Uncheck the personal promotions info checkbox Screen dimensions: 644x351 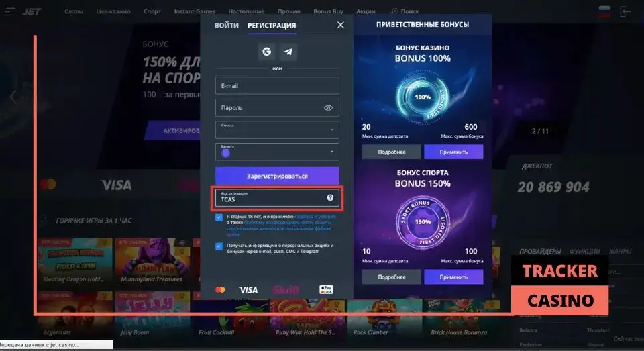219,246
